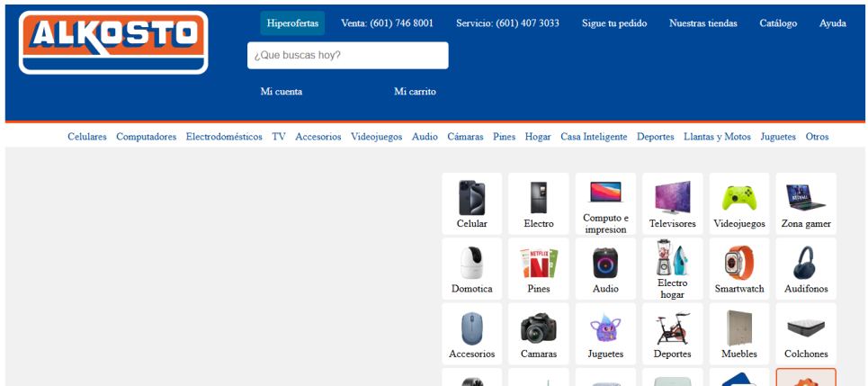Choose the Audifonos headphones icon
Screen dimensions: 868x386
coord(806,263)
